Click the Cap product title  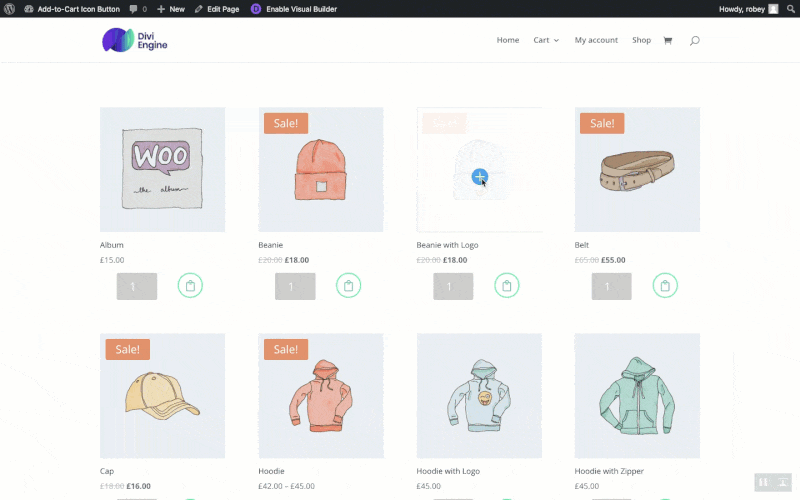[x=107, y=471]
